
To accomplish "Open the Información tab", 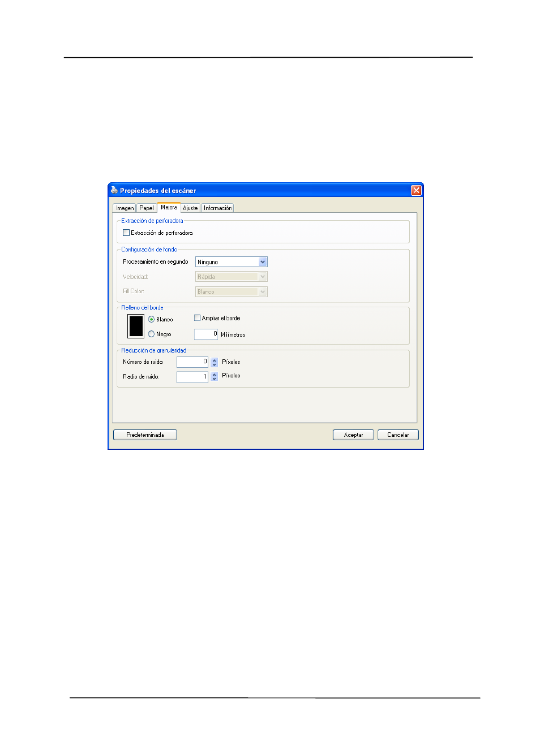I will tap(217, 208).
